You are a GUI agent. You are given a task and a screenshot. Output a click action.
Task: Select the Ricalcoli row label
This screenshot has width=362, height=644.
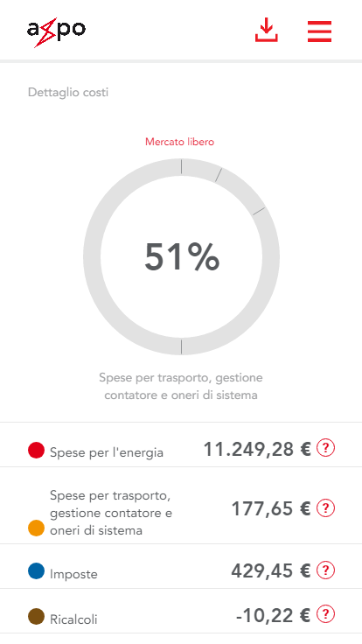pos(73,619)
